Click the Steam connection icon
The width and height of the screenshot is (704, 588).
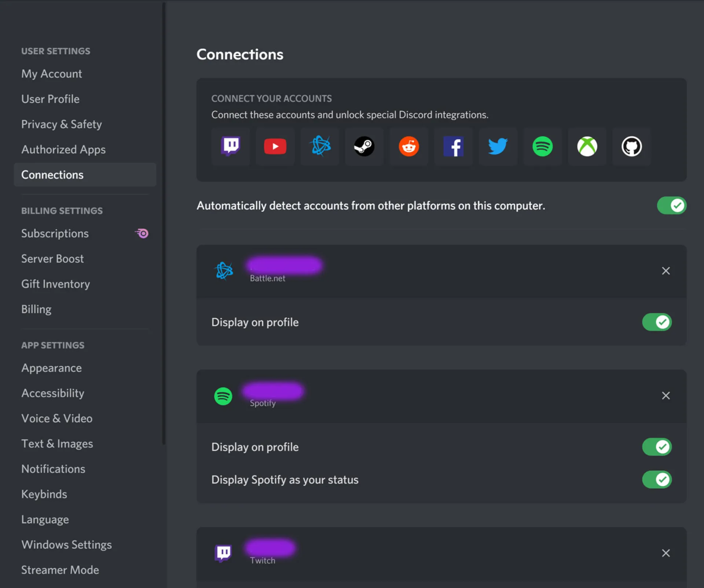coord(364,146)
